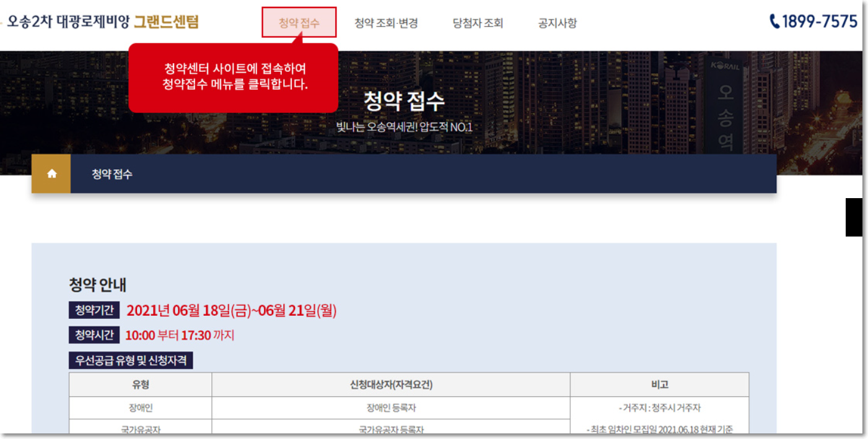Click the 장애인 등록자 table cell
This screenshot has height=439, width=868.
[391, 408]
